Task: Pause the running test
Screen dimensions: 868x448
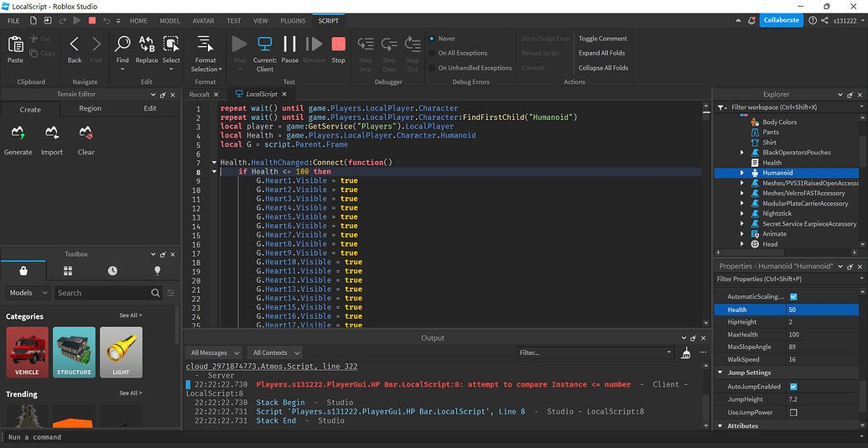Action: tap(289, 44)
